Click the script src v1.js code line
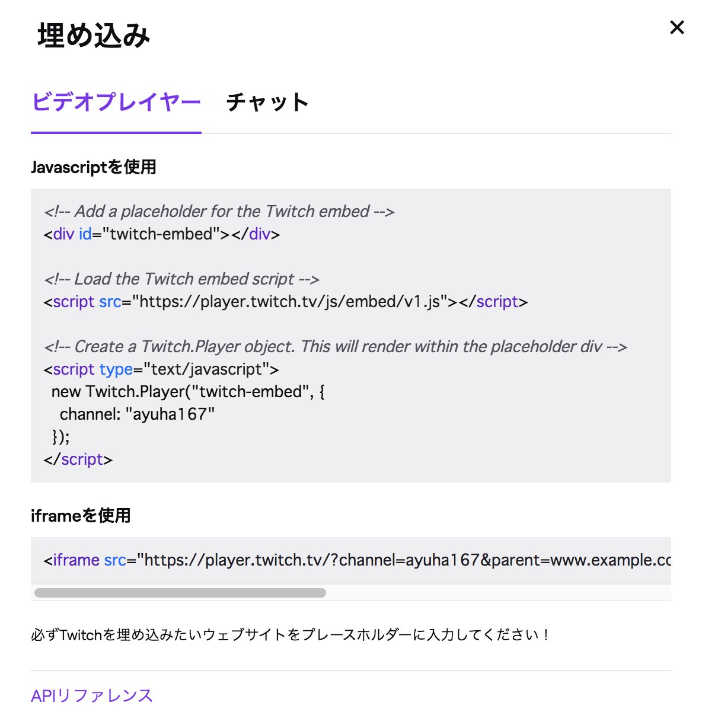 pyautogui.click(x=286, y=302)
